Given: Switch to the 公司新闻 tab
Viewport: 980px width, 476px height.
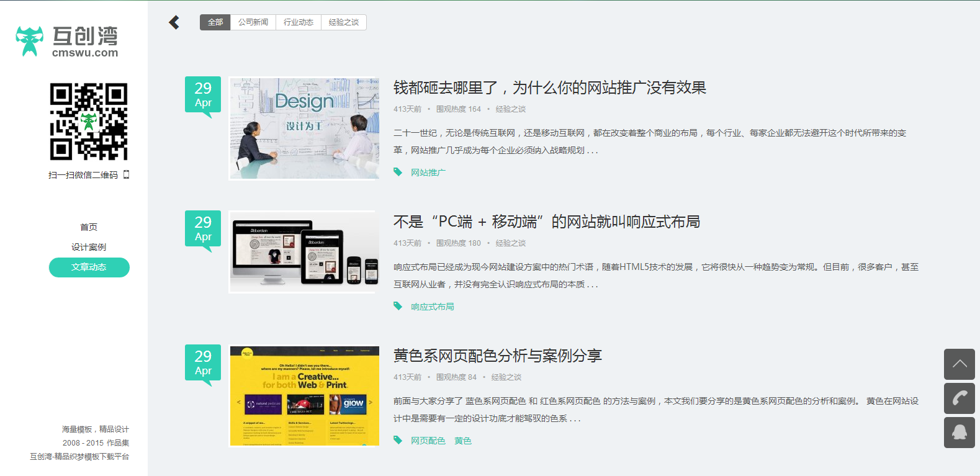Looking at the screenshot, I should click(253, 22).
